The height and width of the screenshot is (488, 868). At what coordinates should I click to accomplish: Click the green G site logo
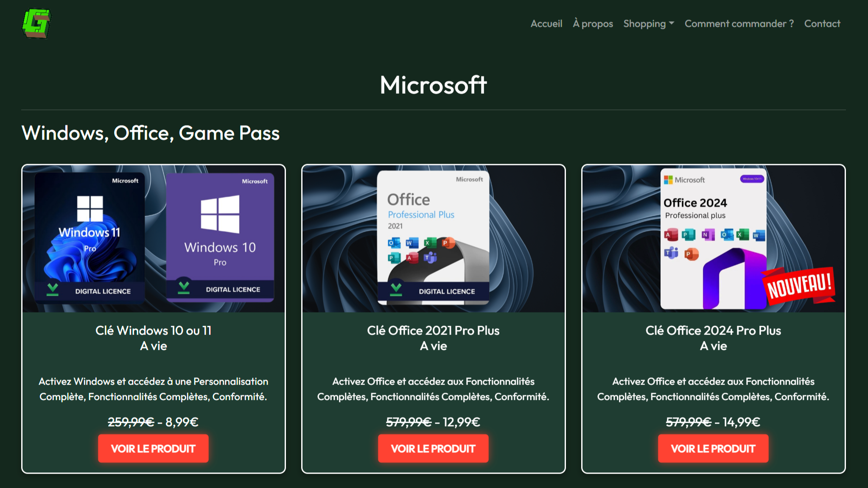click(x=36, y=23)
